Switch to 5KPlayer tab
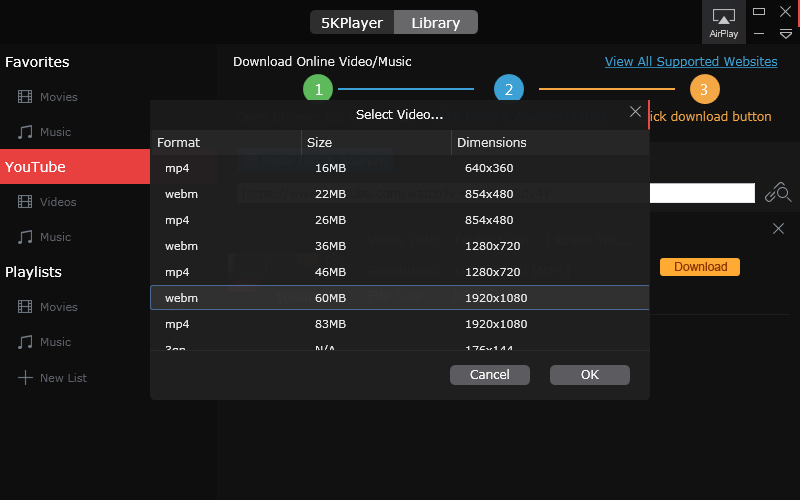This screenshot has width=800, height=500. pyautogui.click(x=352, y=22)
